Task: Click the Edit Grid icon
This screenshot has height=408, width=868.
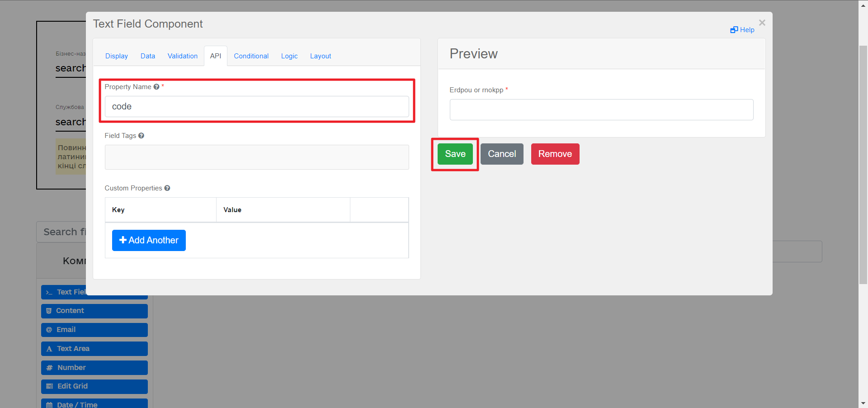Action: tap(50, 386)
